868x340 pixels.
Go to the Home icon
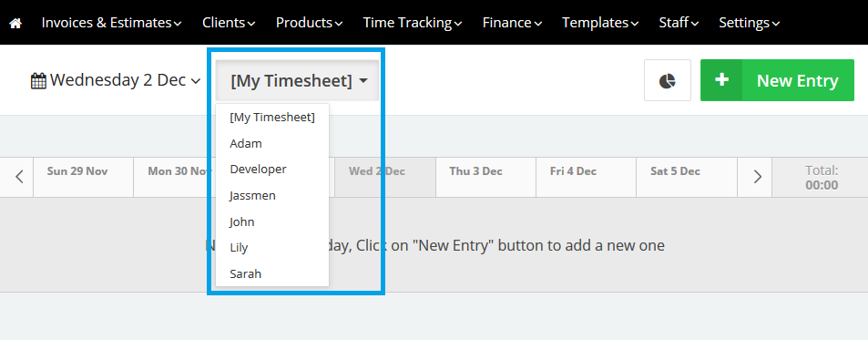pyautogui.click(x=15, y=24)
